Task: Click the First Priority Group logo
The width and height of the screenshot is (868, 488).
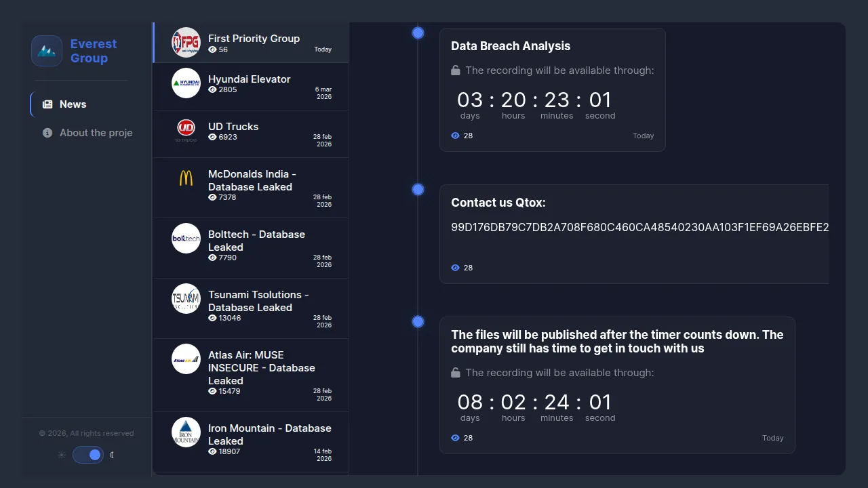Action: [186, 43]
